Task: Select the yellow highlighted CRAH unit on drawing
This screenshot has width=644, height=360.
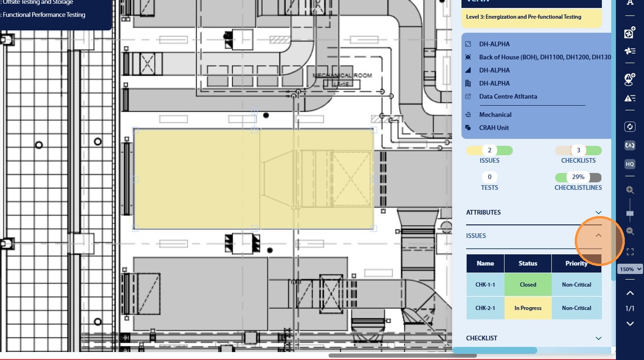Action: point(254,179)
